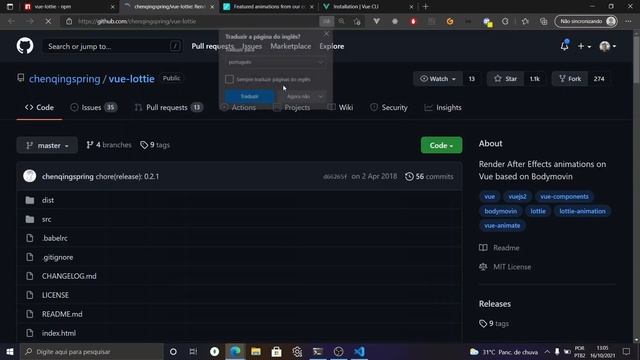Fork the repository
Viewport: 640px width, 360px height.
coord(570,79)
